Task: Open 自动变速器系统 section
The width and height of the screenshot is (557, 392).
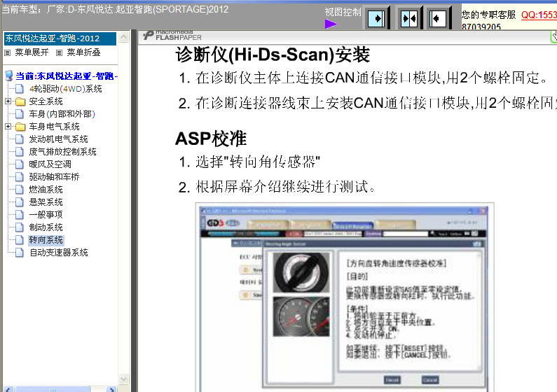Action: [x=58, y=253]
